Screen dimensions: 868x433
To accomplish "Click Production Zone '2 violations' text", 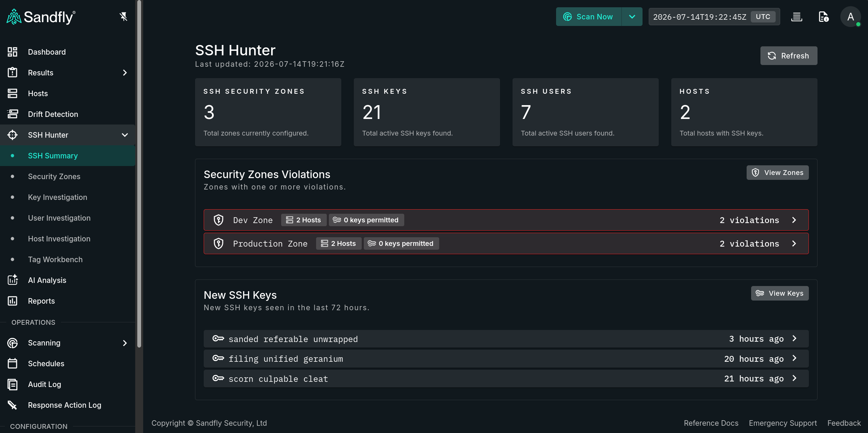I will [x=749, y=244].
